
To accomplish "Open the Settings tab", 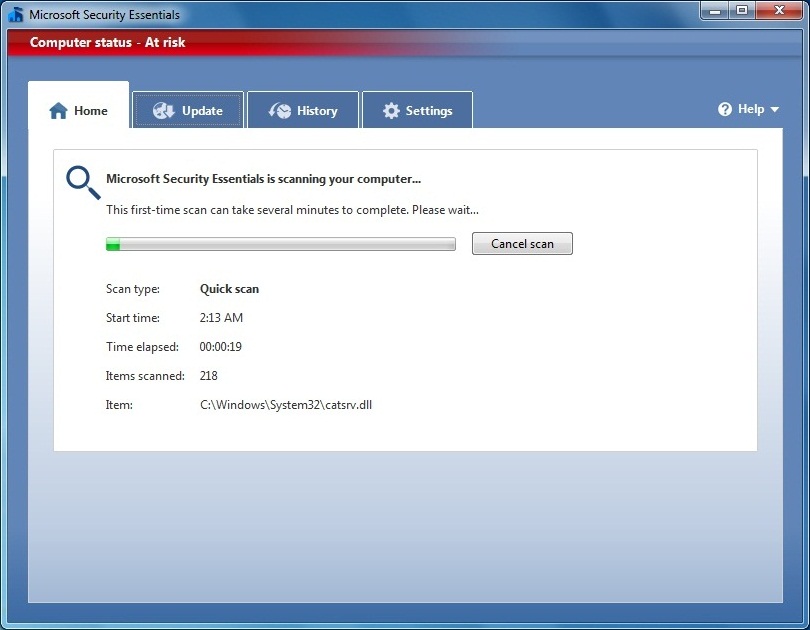I will pos(417,109).
